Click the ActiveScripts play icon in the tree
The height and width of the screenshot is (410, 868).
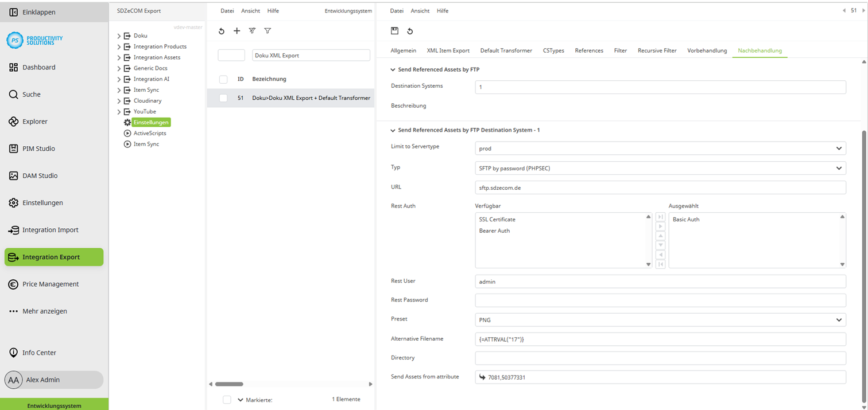pos(127,133)
